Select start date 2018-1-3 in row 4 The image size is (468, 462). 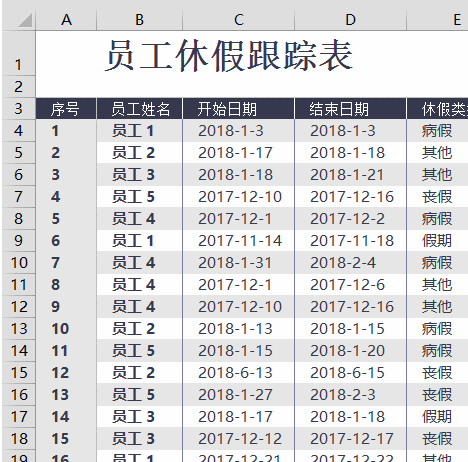pos(238,131)
